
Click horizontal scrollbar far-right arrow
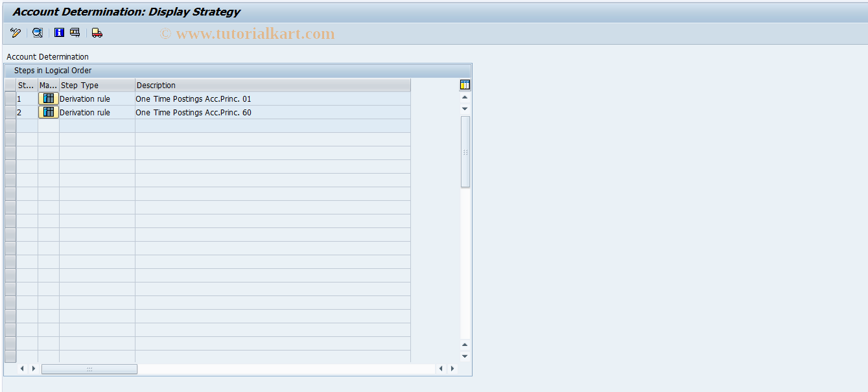point(452,369)
